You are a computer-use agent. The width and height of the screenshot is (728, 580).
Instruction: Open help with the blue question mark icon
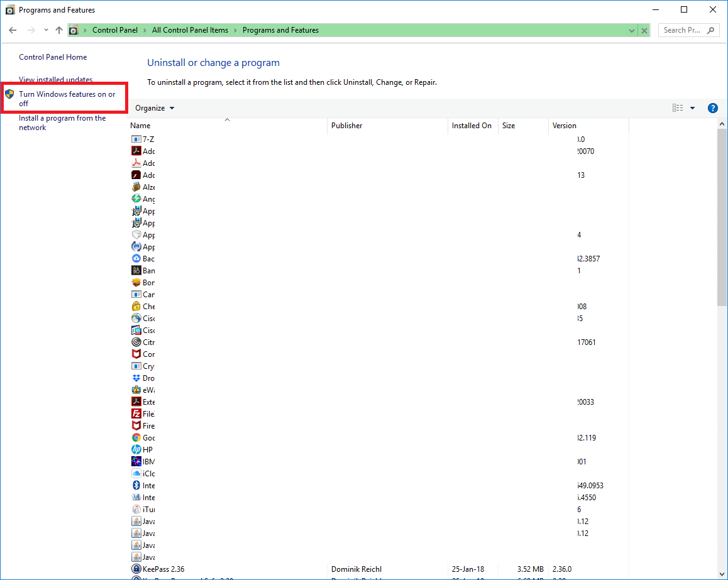pos(713,108)
